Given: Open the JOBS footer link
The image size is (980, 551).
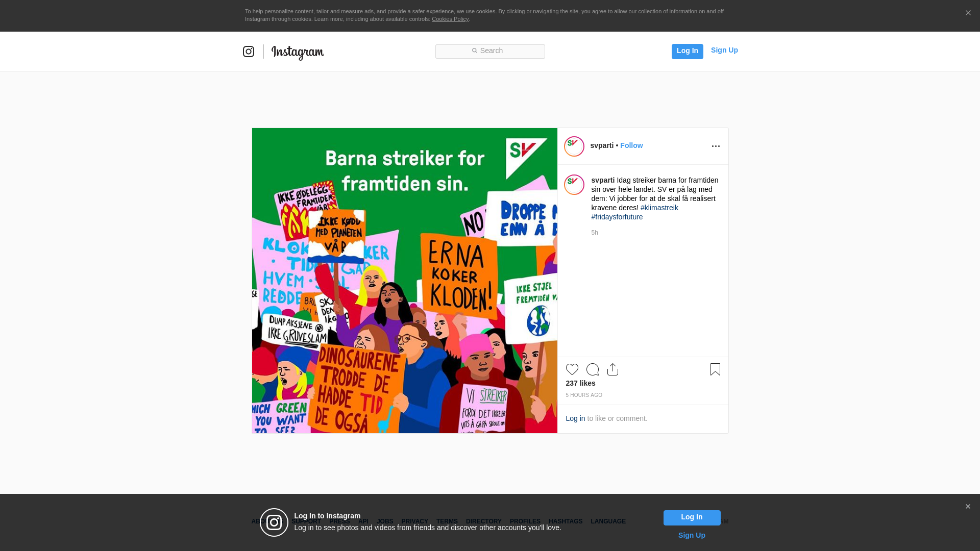Looking at the screenshot, I should click(385, 521).
